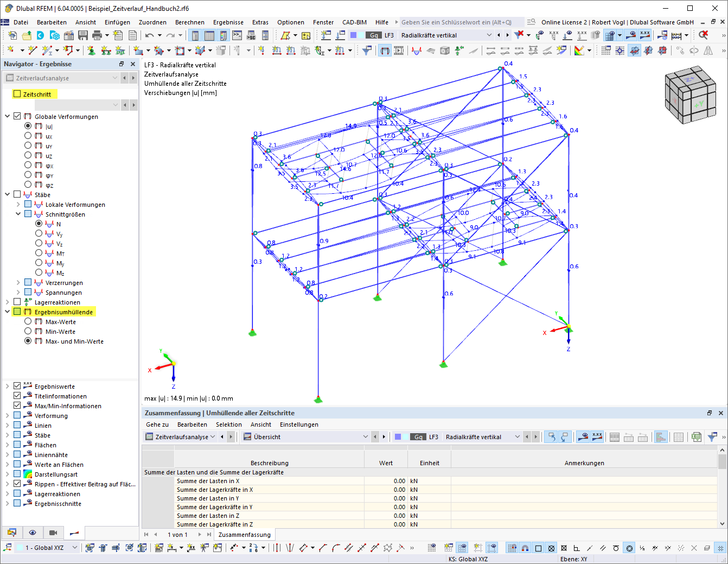Open the Navigator camera views tab

click(x=53, y=533)
